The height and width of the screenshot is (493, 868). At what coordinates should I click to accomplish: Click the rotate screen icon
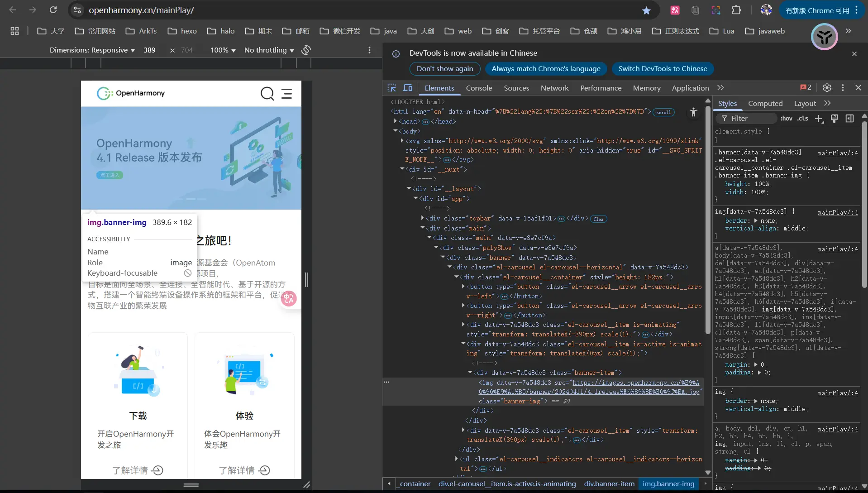[306, 50]
